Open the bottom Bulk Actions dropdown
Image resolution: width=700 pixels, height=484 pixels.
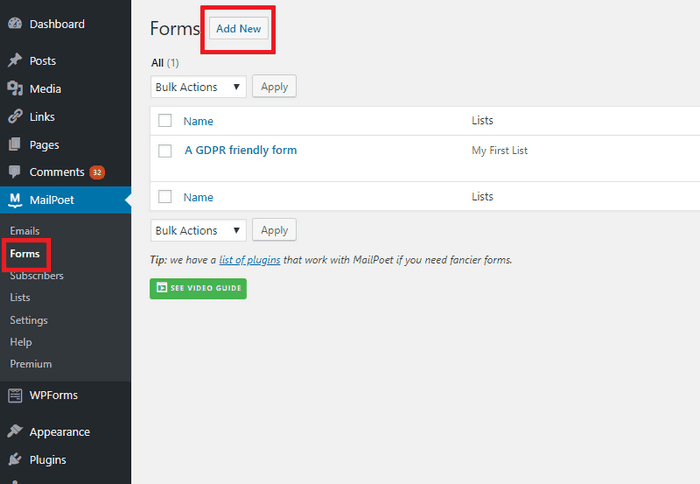[198, 230]
